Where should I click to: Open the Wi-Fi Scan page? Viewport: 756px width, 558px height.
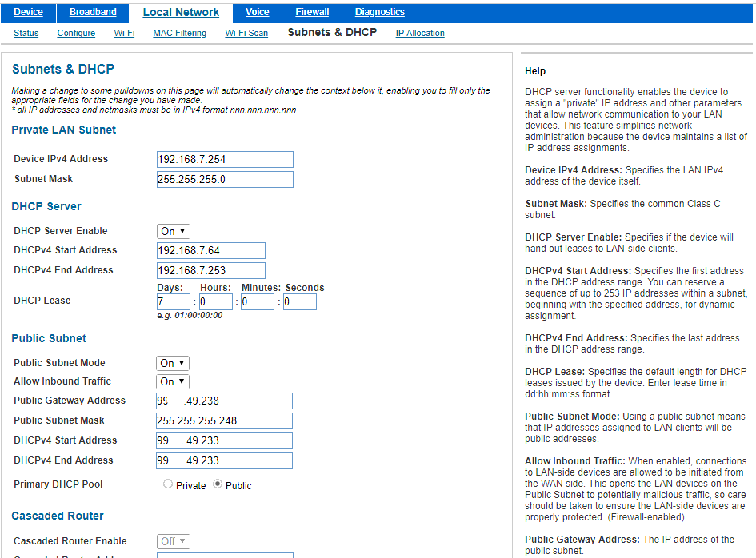click(x=246, y=33)
